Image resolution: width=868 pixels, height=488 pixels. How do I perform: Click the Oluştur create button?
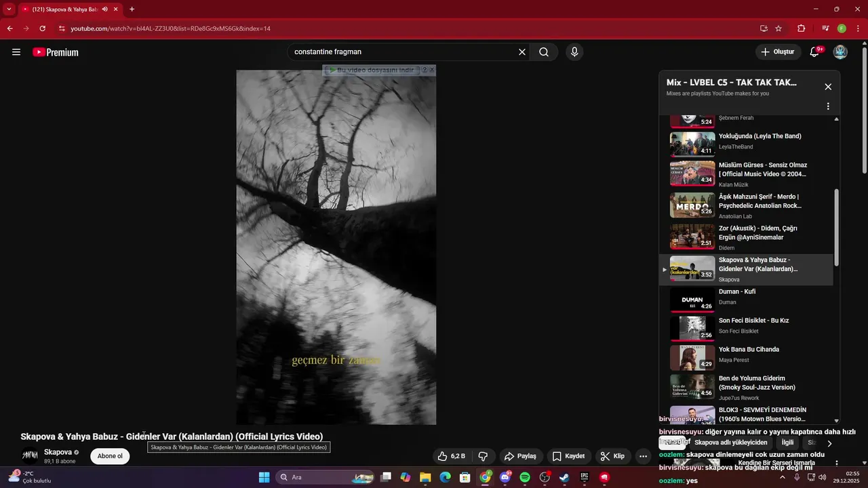[777, 52]
